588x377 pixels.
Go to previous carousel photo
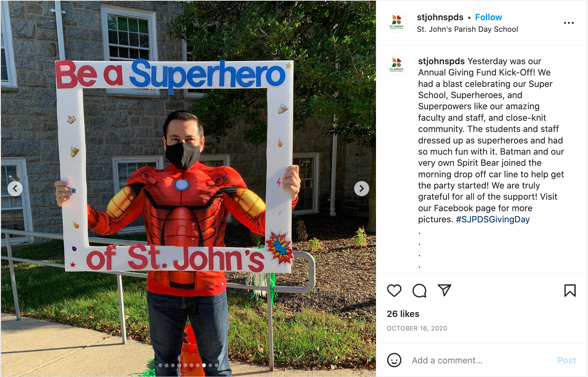[x=15, y=188]
